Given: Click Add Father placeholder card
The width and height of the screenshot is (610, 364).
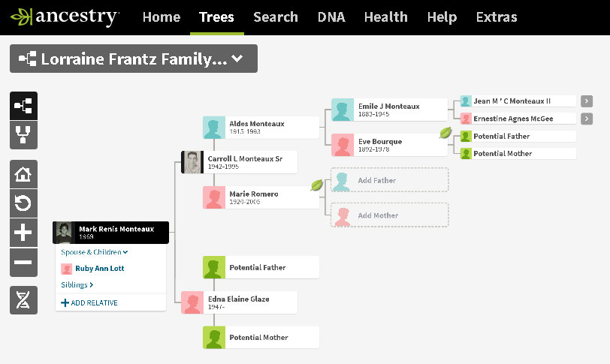Looking at the screenshot, I should pyautogui.click(x=389, y=181).
